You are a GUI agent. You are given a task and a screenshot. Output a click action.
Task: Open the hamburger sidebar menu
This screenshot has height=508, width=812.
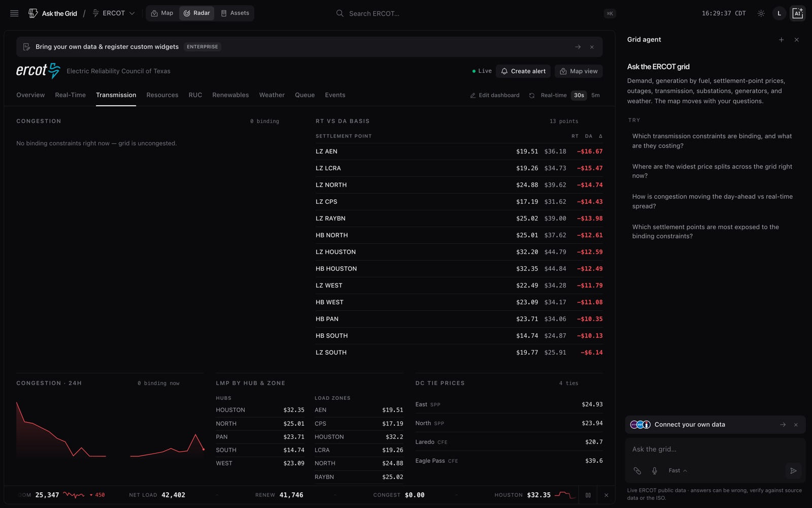click(x=14, y=13)
